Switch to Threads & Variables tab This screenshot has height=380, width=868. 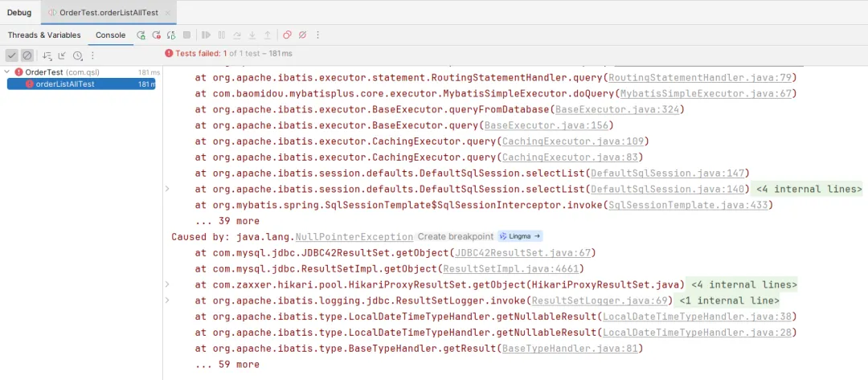[x=44, y=35]
